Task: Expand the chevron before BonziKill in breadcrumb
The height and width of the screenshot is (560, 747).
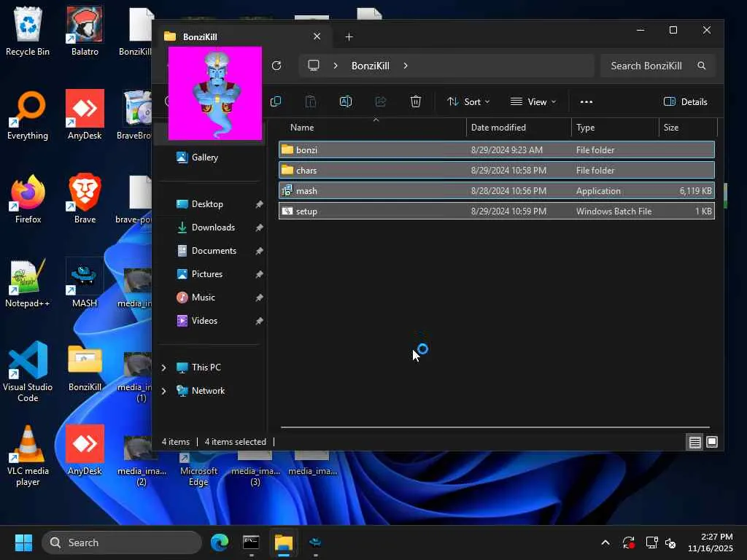Action: click(336, 66)
